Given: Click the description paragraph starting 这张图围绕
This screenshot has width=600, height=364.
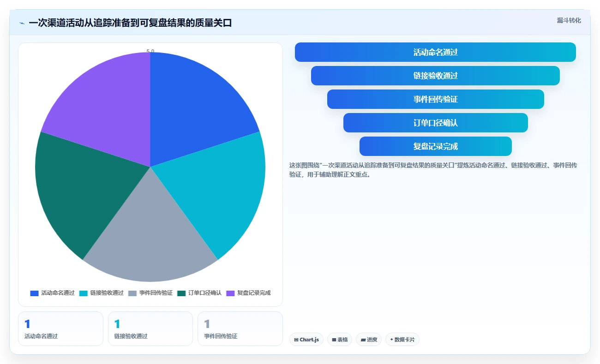Looking at the screenshot, I should point(433,170).
